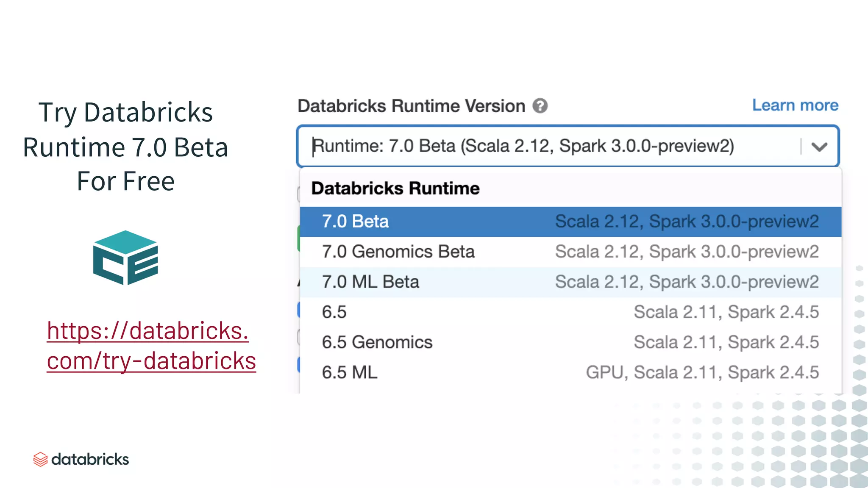
Task: Select the 6.5 runtime option
Action: pos(570,312)
